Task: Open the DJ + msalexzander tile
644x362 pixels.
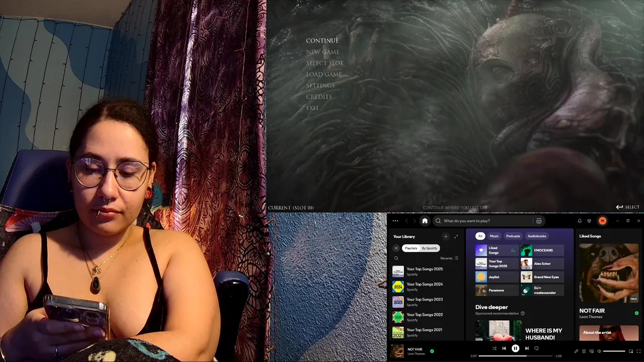Action: 542,290
